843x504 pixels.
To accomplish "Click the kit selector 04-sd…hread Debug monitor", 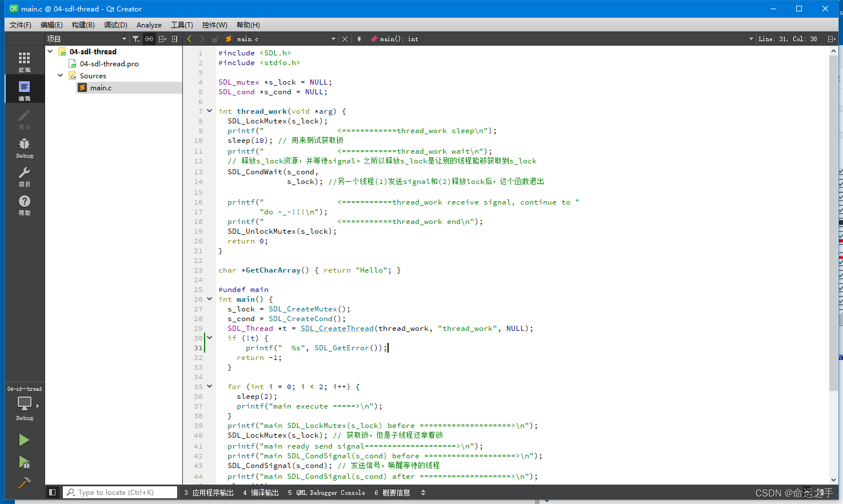I will click(x=24, y=404).
